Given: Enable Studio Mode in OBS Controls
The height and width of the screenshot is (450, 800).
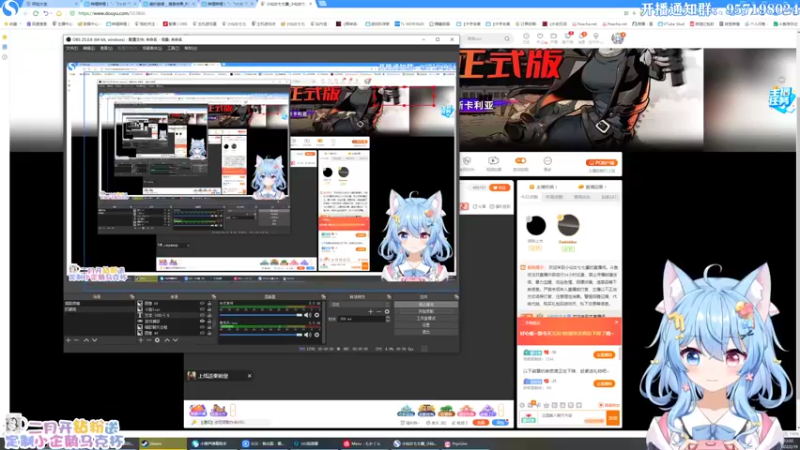Looking at the screenshot, I should click(426, 318).
